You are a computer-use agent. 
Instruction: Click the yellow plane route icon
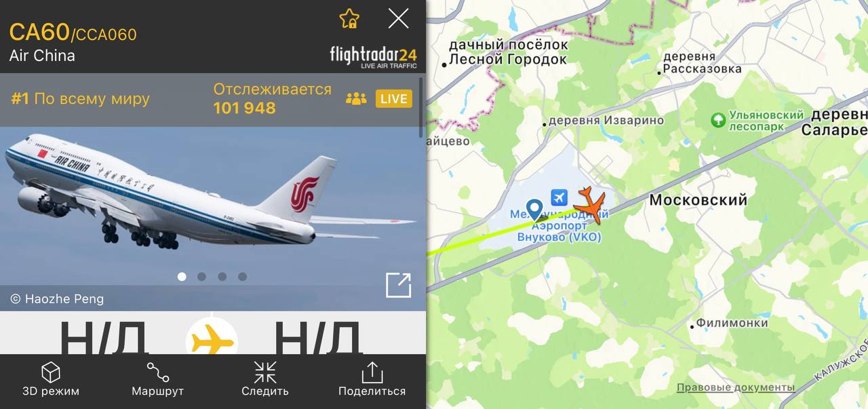[212, 340]
